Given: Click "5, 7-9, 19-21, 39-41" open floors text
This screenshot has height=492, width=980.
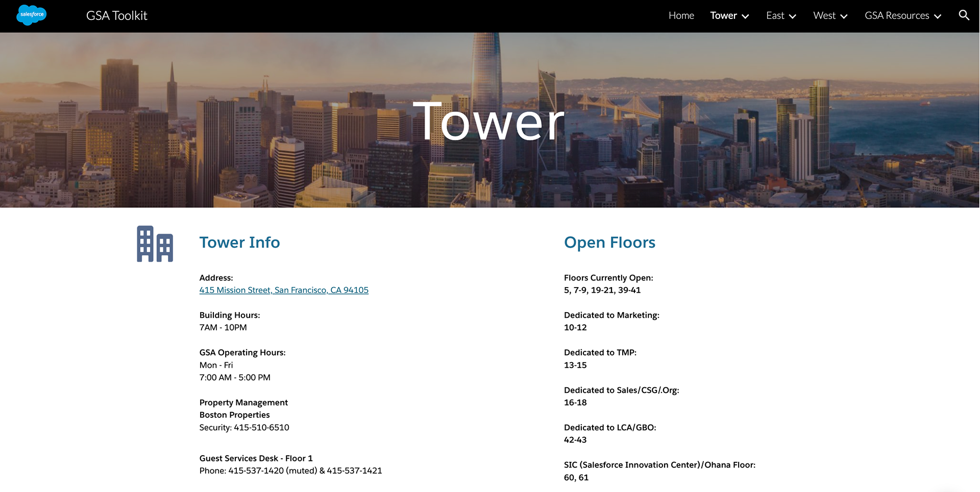Looking at the screenshot, I should [602, 290].
